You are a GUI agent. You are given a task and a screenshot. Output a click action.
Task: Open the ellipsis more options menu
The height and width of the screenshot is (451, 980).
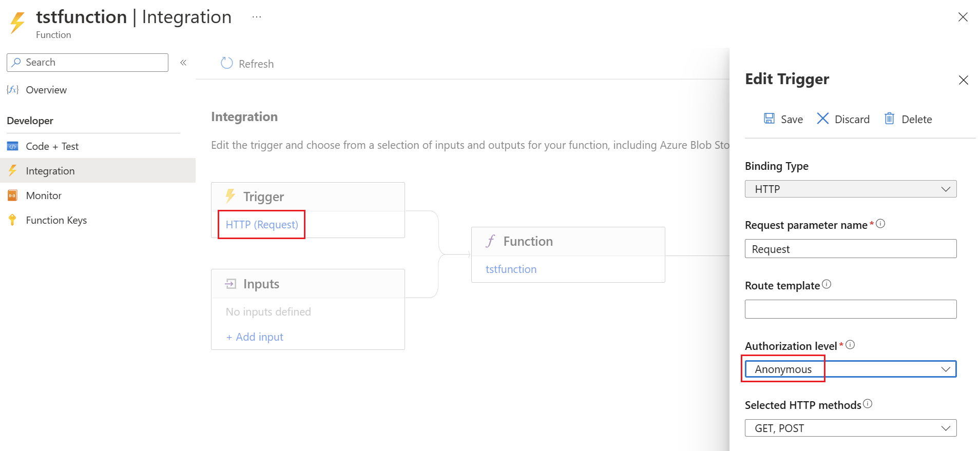pyautogui.click(x=257, y=17)
